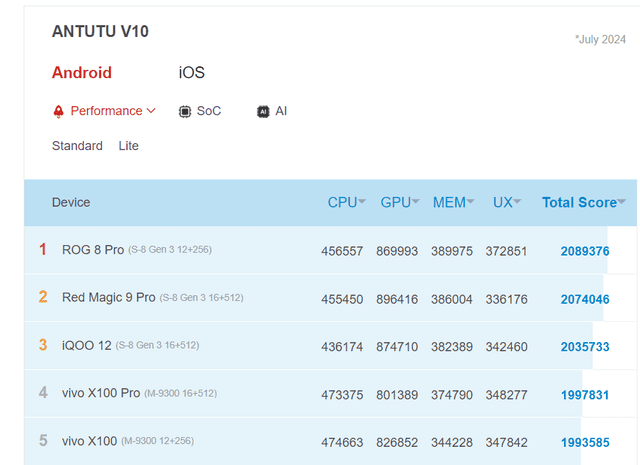Click the SoC chip icon
Viewport: 640px width, 465px height.
(x=185, y=111)
